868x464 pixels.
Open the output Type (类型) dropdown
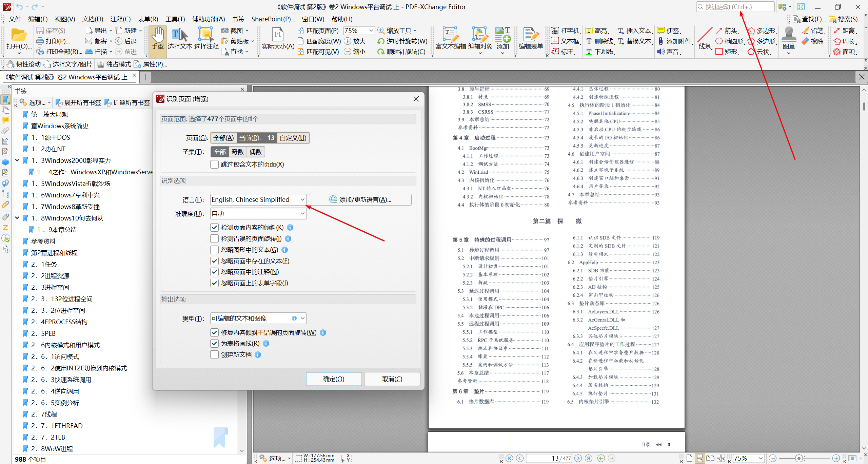coord(258,318)
